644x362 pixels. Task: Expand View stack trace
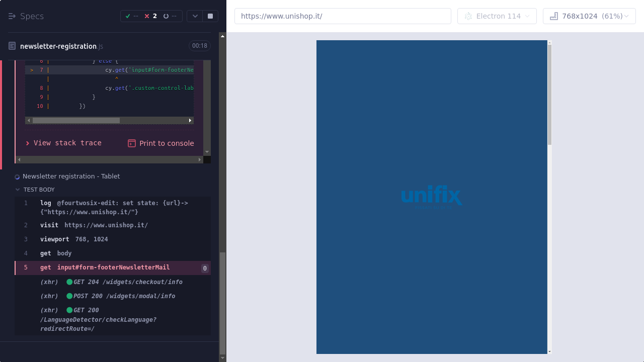[64, 143]
